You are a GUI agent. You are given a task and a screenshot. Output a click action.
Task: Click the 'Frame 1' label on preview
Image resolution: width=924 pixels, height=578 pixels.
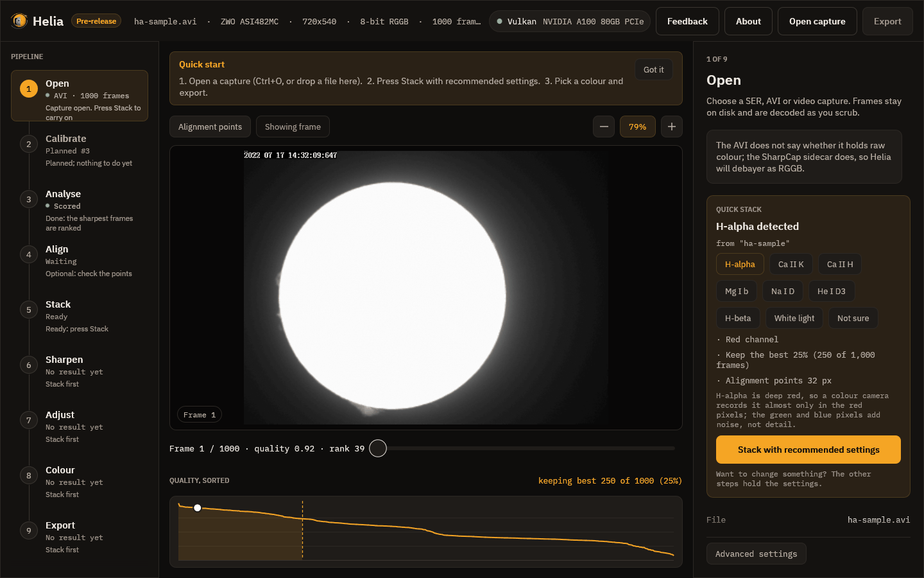200,415
